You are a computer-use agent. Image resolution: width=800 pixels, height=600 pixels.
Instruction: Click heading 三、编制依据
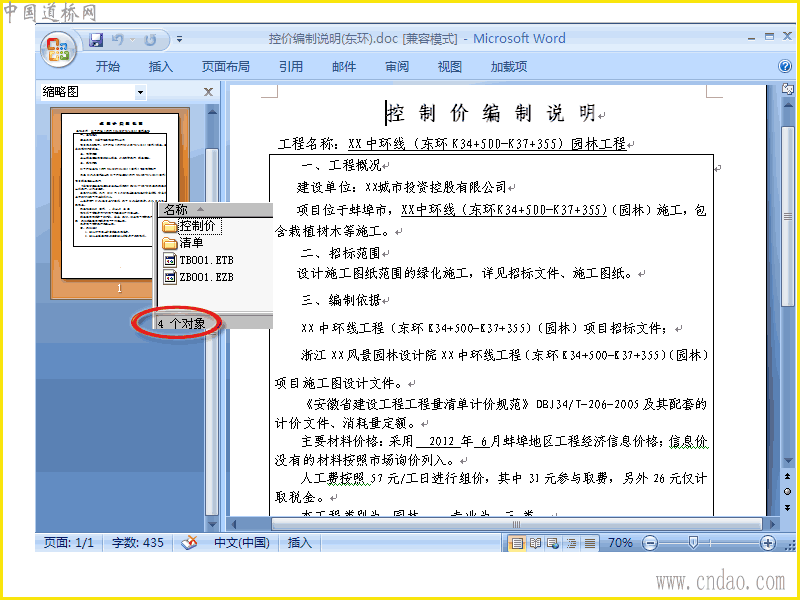tap(341, 300)
